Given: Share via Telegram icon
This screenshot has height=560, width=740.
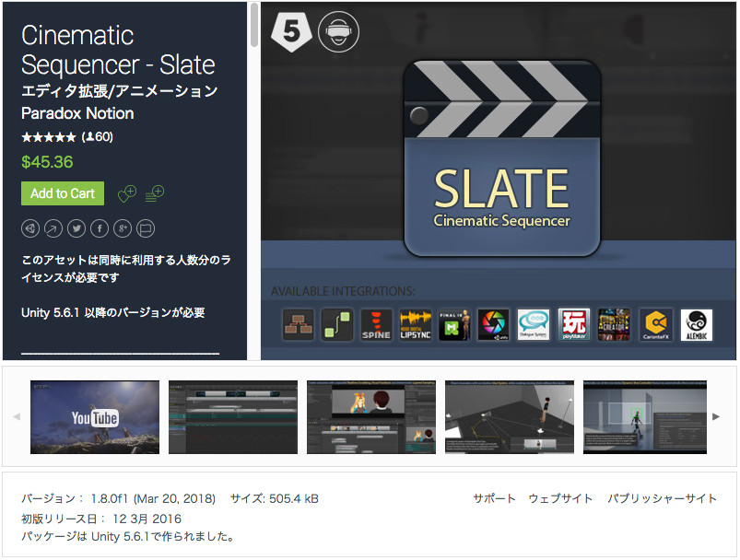Looking at the screenshot, I should click(30, 228).
